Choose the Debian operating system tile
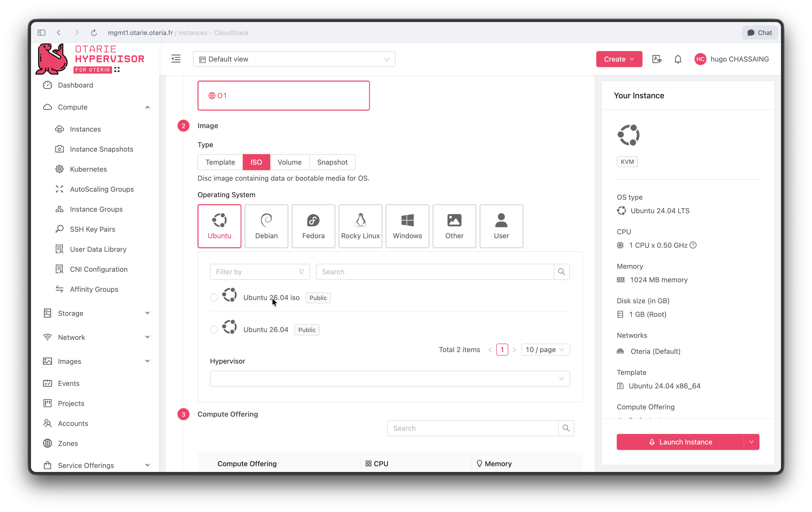Screen dimensions: 812x512 click(266, 226)
